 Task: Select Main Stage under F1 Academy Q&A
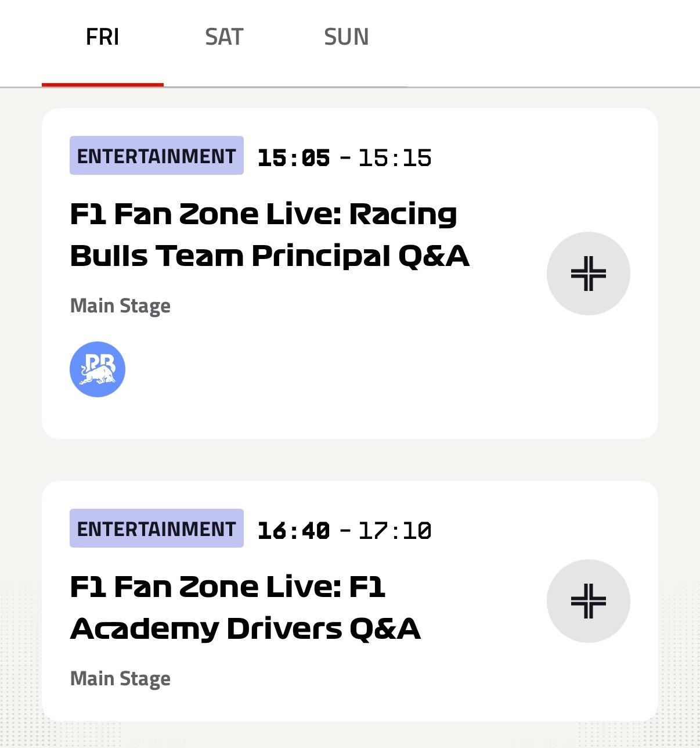point(120,679)
